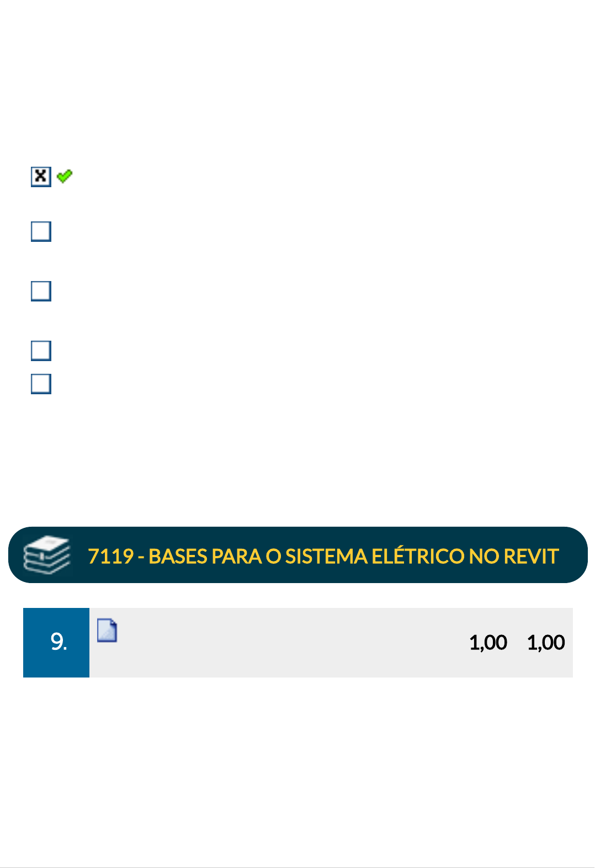The width and height of the screenshot is (595, 868).
Task: Click the document page icon in question 9
Action: (x=107, y=631)
